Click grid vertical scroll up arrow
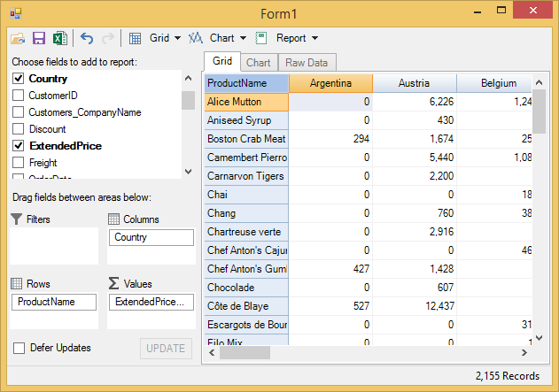The width and height of the screenshot is (559, 392). click(539, 82)
